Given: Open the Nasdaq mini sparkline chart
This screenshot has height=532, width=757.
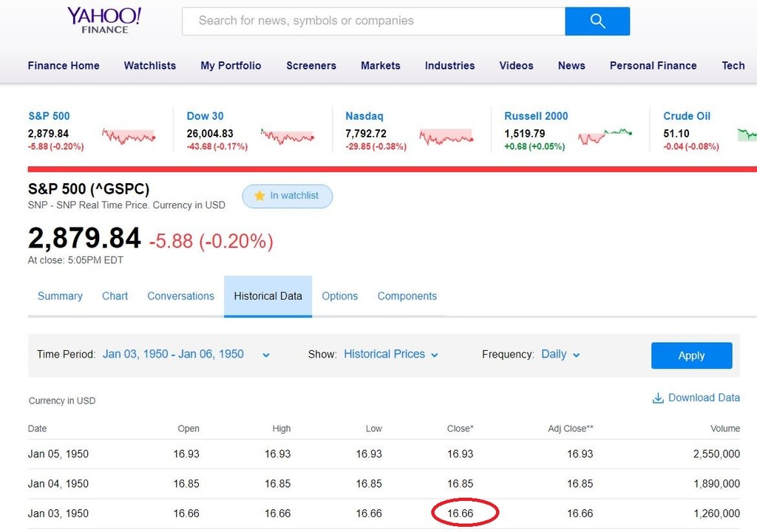Looking at the screenshot, I should click(x=446, y=137).
